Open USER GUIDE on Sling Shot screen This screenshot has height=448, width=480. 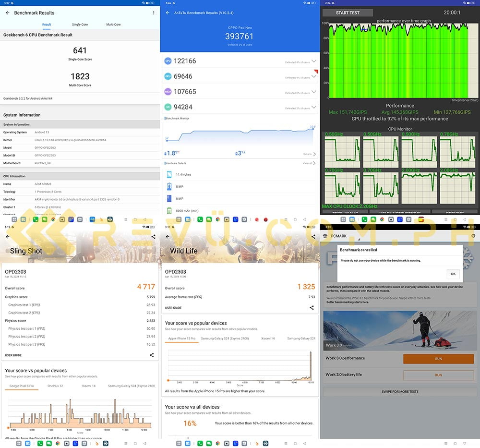point(13,355)
